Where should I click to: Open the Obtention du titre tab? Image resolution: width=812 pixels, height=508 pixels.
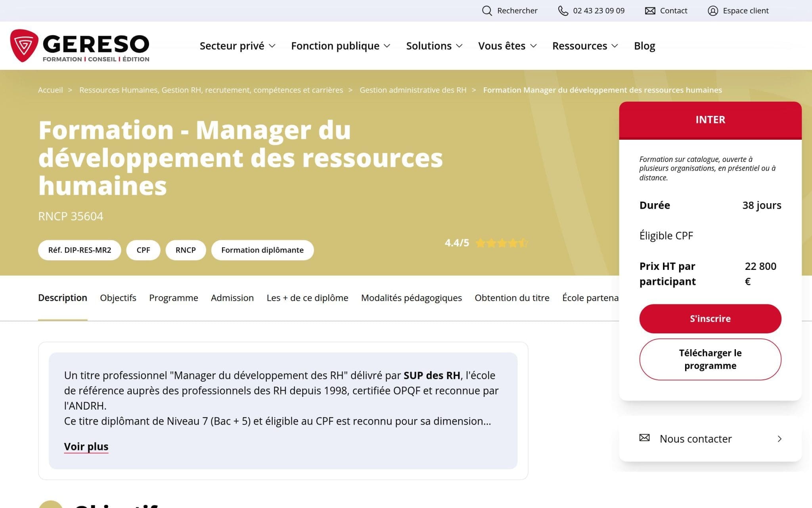pos(512,298)
